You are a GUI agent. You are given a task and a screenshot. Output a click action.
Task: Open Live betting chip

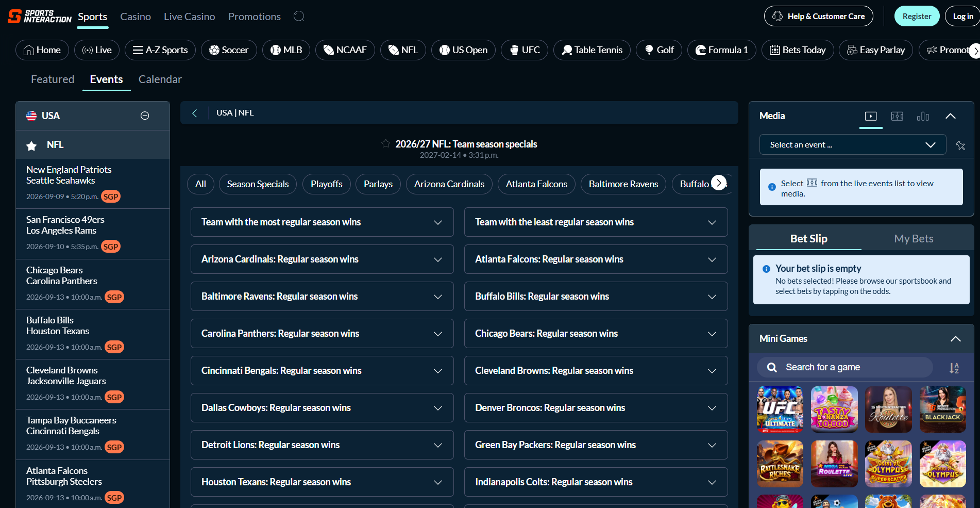point(97,50)
